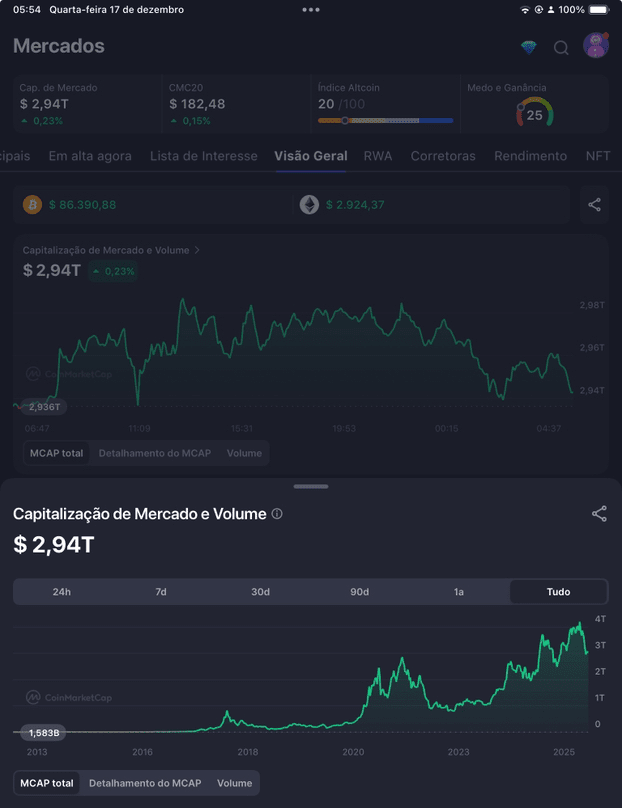Screen dimensions: 622x808
Task: Select the 7d time range
Action: click(161, 592)
